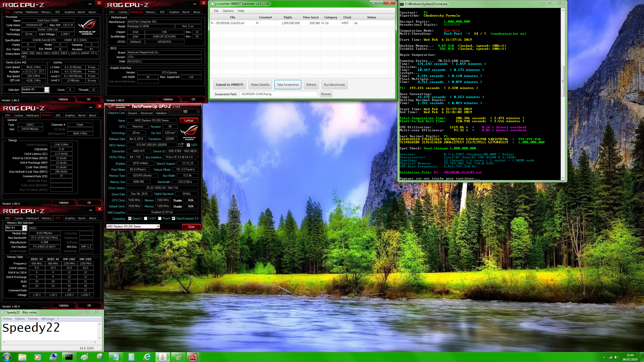Open the Mainboard tab in the top-left CPU-Z window
This screenshot has width=644, height=362.
coord(32,12)
